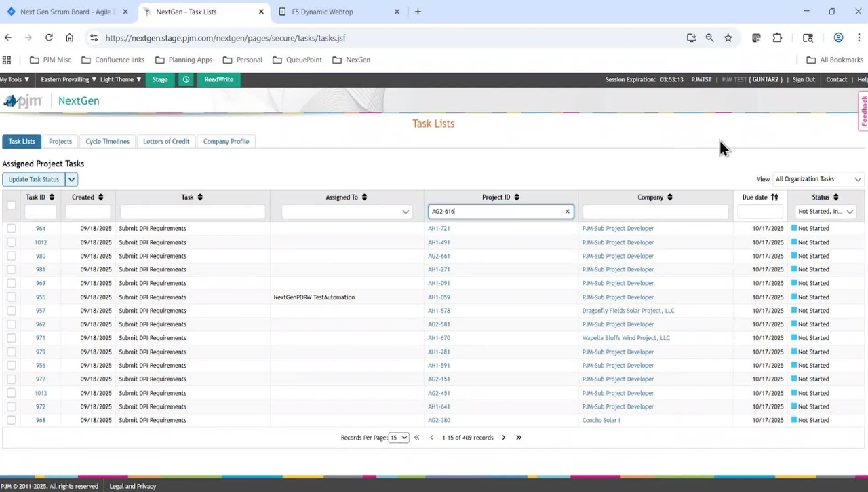This screenshot has height=492, width=868.
Task: Check the select-all checkbox in header
Action: [x=12, y=205]
